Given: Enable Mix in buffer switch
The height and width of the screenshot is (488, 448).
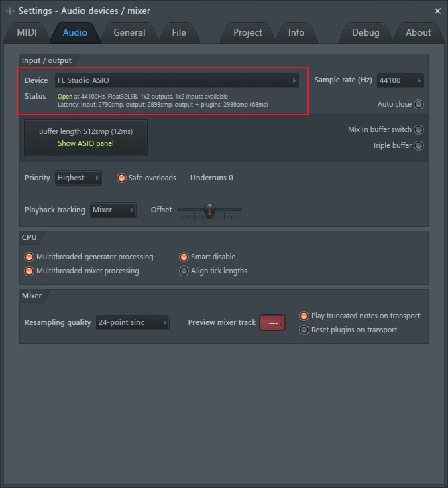Looking at the screenshot, I should coord(418,129).
